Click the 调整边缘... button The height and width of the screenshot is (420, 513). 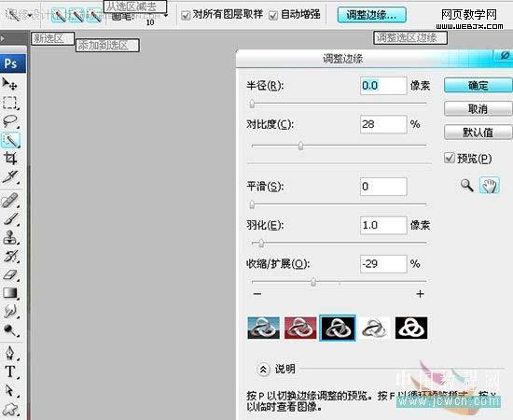tap(371, 15)
